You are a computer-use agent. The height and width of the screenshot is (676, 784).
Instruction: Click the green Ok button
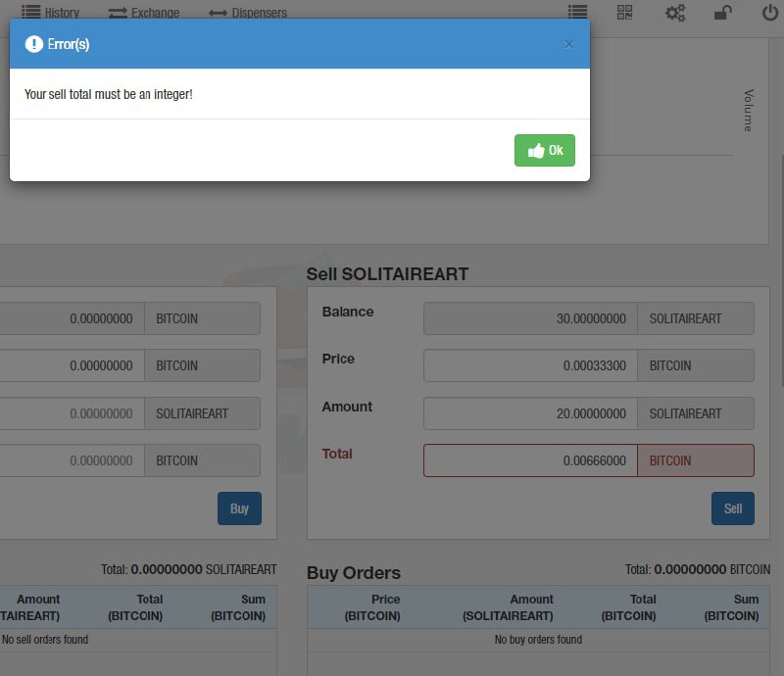(x=545, y=150)
